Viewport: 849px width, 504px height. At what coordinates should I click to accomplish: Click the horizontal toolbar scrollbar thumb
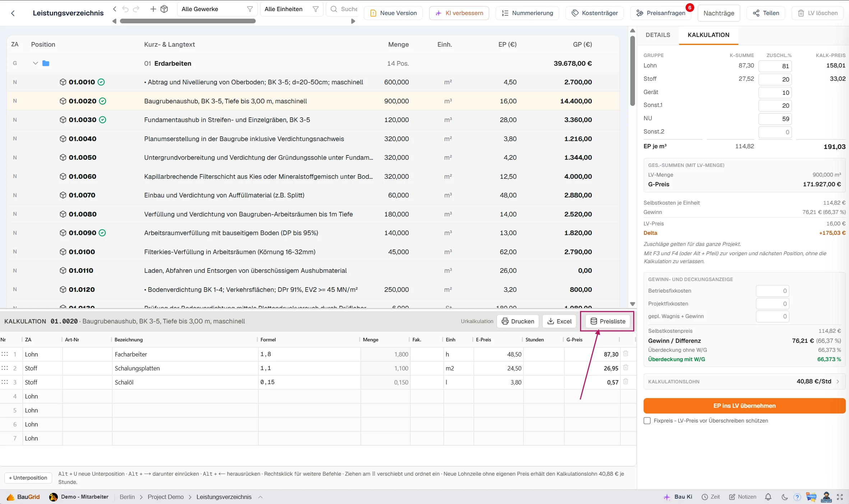(188, 21)
